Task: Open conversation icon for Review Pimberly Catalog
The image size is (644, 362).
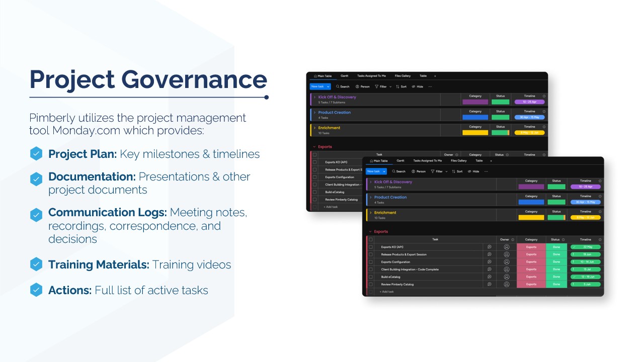Action: (490, 285)
